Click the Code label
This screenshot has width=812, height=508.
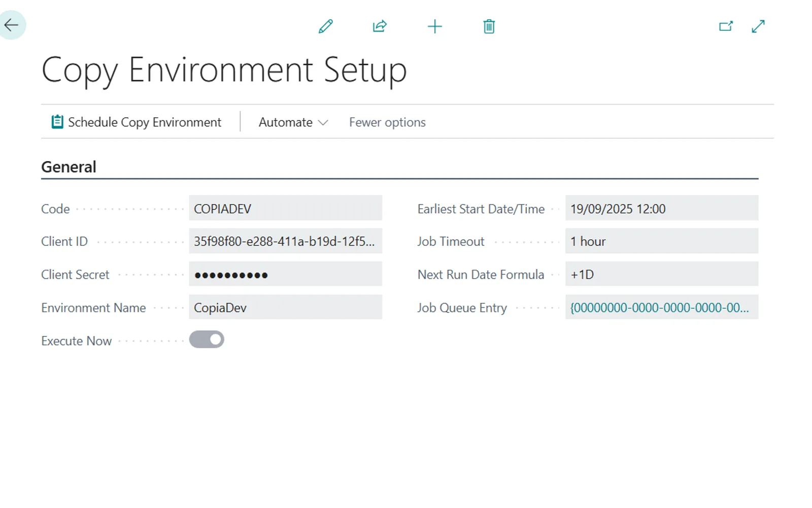(55, 209)
